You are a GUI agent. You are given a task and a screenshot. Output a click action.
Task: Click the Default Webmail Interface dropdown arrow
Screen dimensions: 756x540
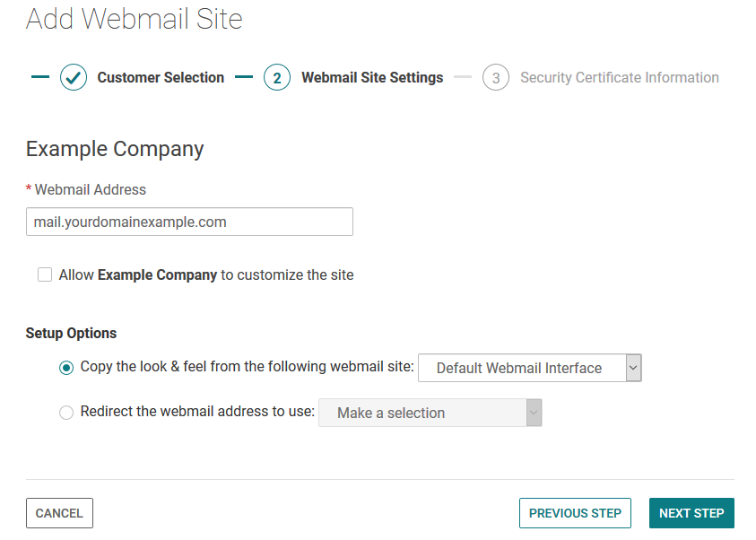[x=633, y=368]
